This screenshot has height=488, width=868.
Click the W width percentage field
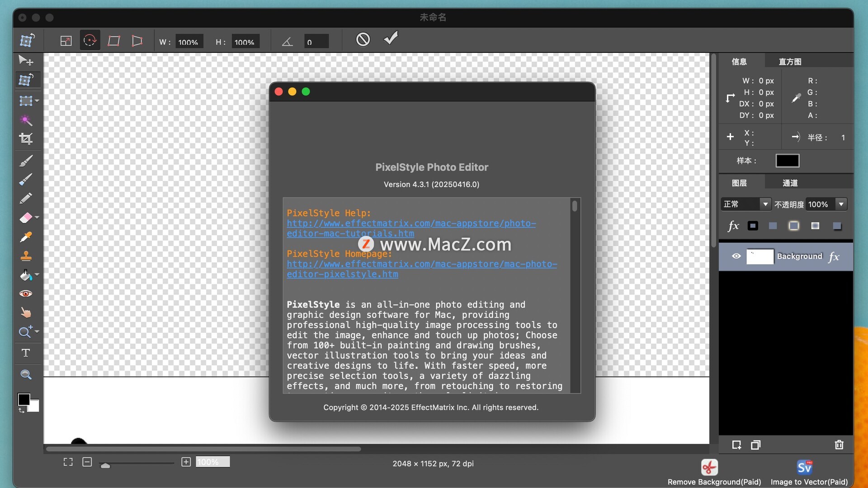click(189, 42)
